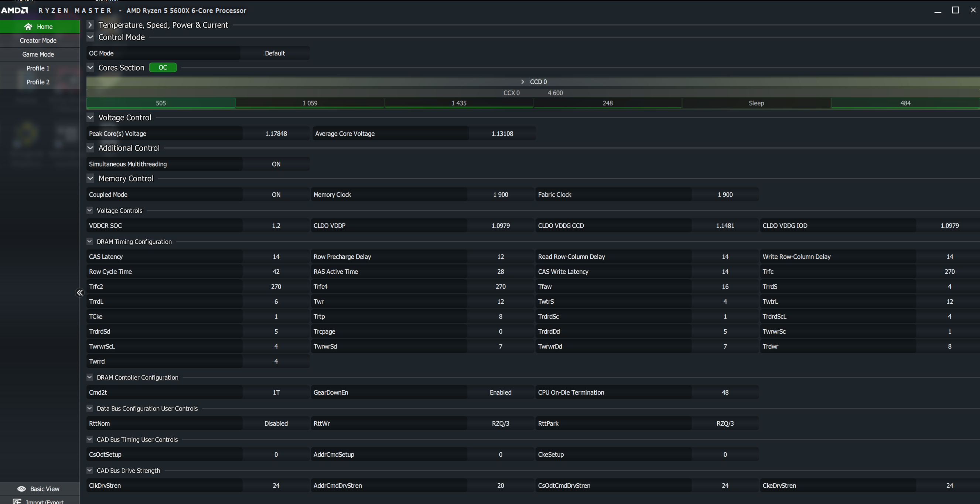
Task: Click the AMD logo in title bar
Action: (14, 10)
